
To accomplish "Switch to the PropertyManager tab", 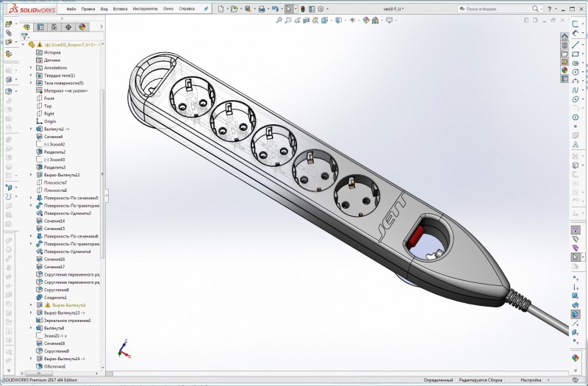I will point(40,27).
